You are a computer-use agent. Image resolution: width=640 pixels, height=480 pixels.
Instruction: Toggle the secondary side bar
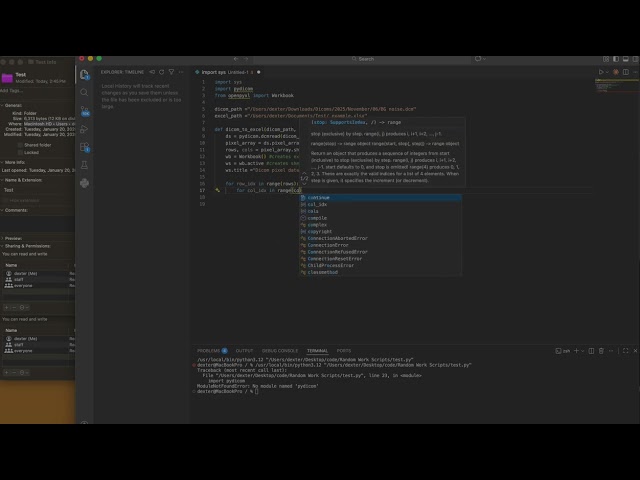636,59
